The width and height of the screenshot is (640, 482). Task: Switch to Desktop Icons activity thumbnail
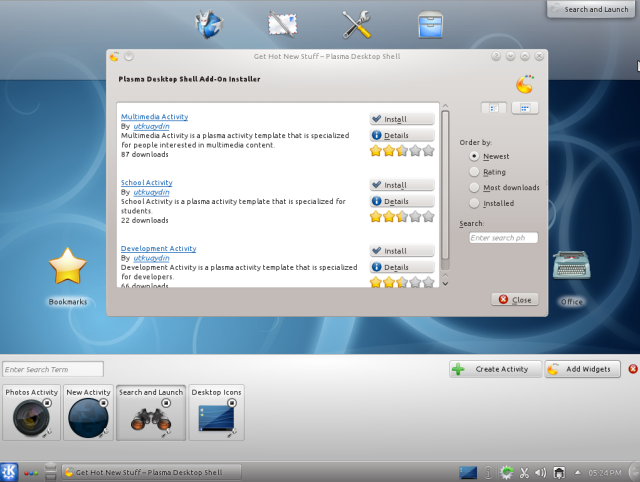point(216,413)
